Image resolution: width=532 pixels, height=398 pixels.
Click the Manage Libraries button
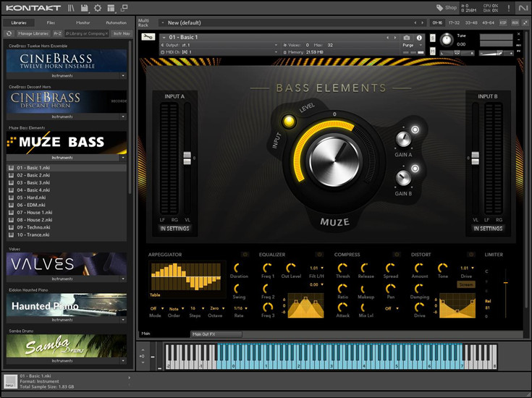tap(33, 33)
